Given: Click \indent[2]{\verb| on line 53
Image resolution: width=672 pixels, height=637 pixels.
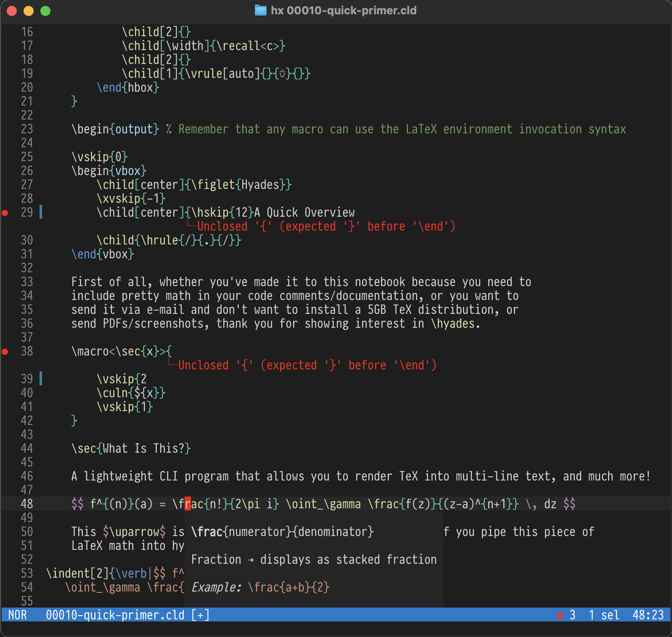Looking at the screenshot, I should click(x=100, y=573).
